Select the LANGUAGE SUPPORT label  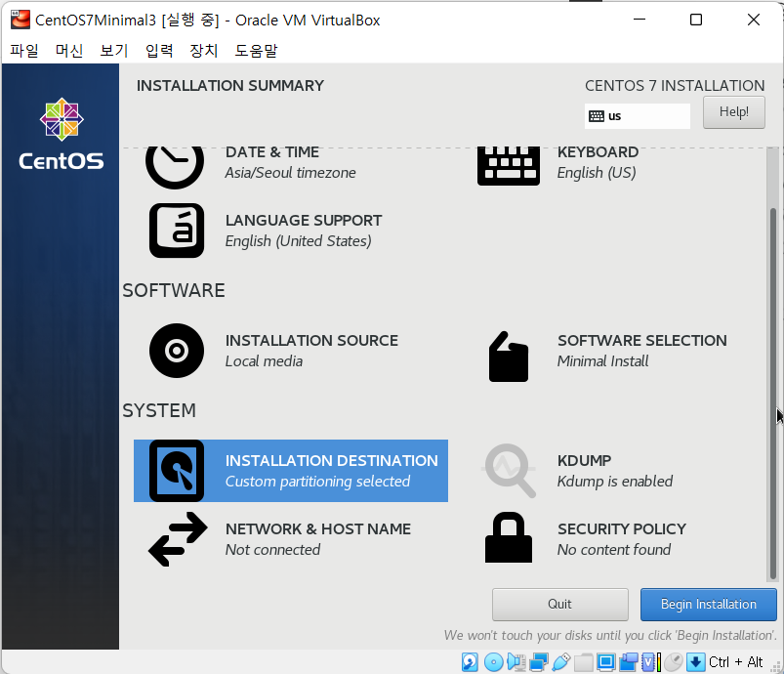click(304, 221)
